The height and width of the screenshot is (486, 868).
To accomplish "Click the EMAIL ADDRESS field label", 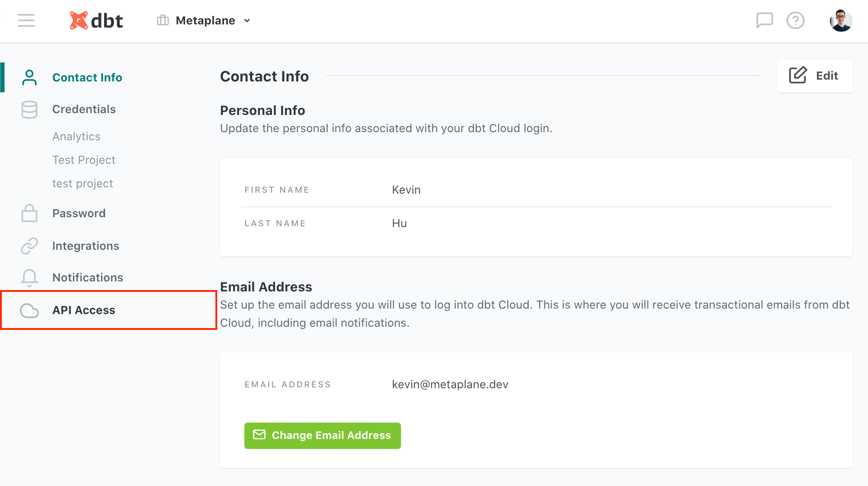I will (288, 384).
